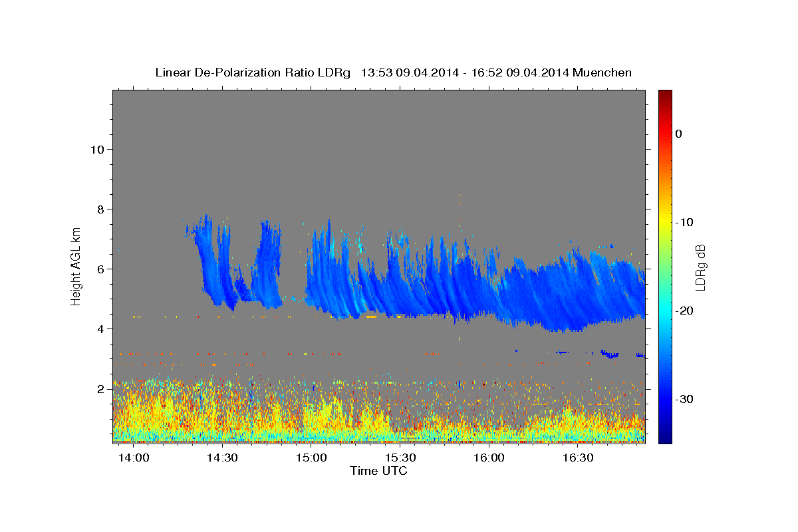Viewport: 798px width, 532px height.
Task: Click the 14:00 time tick label
Action: pos(134,458)
